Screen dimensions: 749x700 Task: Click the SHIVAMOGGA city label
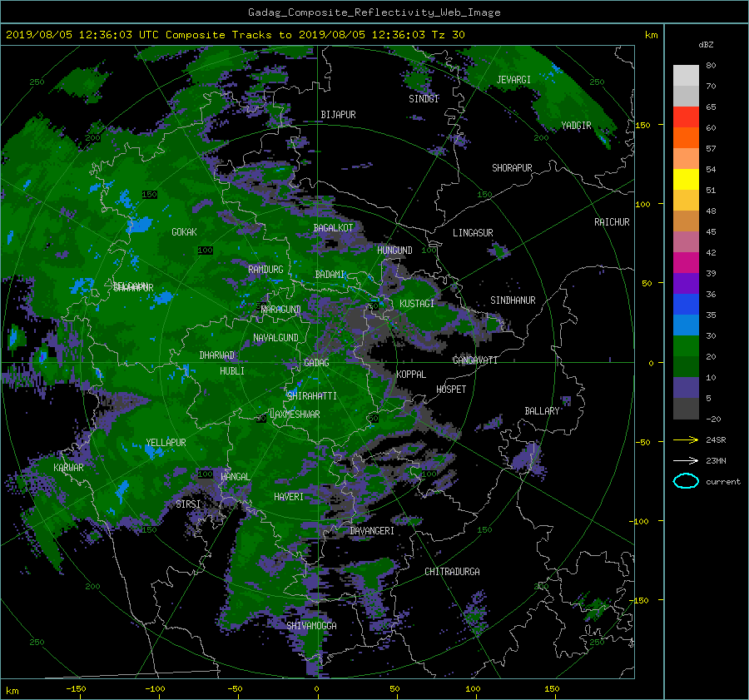[311, 626]
